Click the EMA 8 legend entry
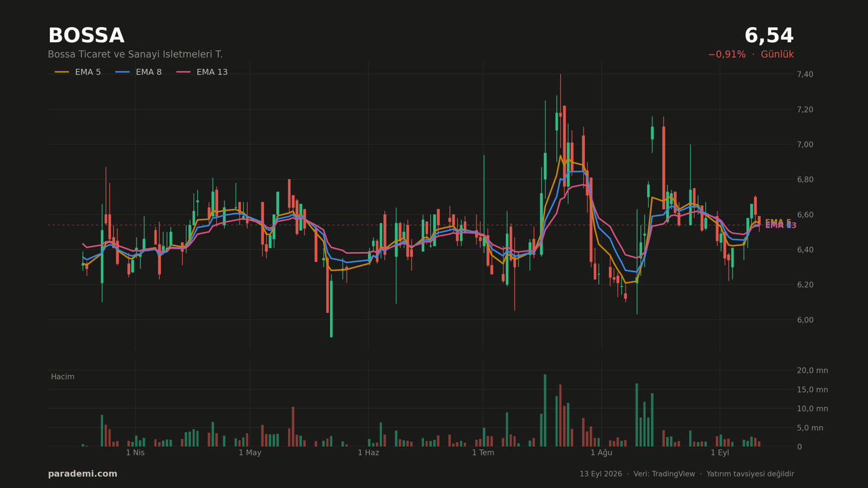This screenshot has height=488, width=868. coord(138,72)
